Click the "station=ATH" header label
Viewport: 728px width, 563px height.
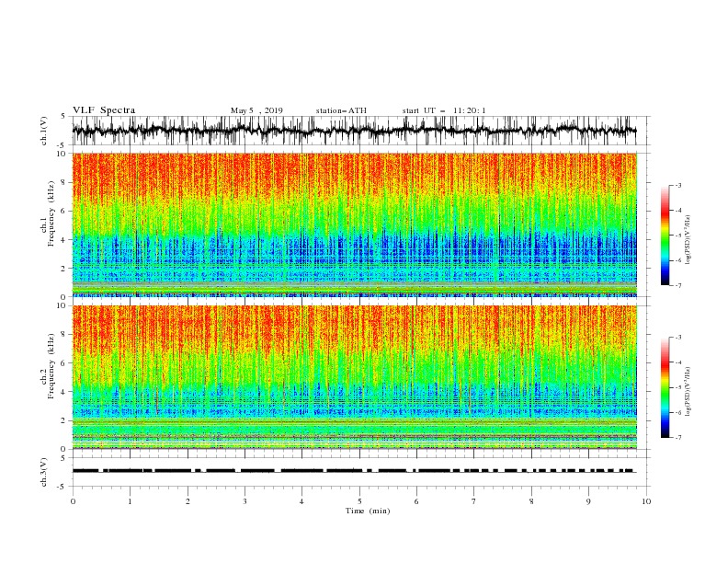(x=341, y=110)
